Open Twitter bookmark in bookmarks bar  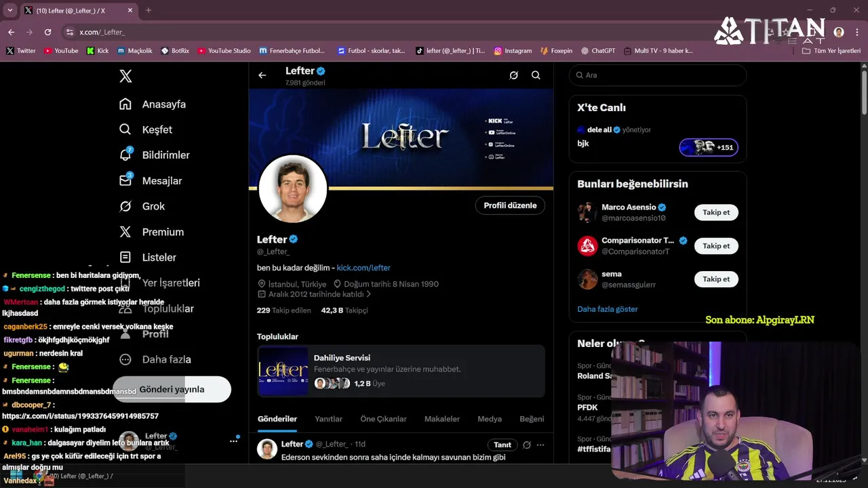point(21,51)
